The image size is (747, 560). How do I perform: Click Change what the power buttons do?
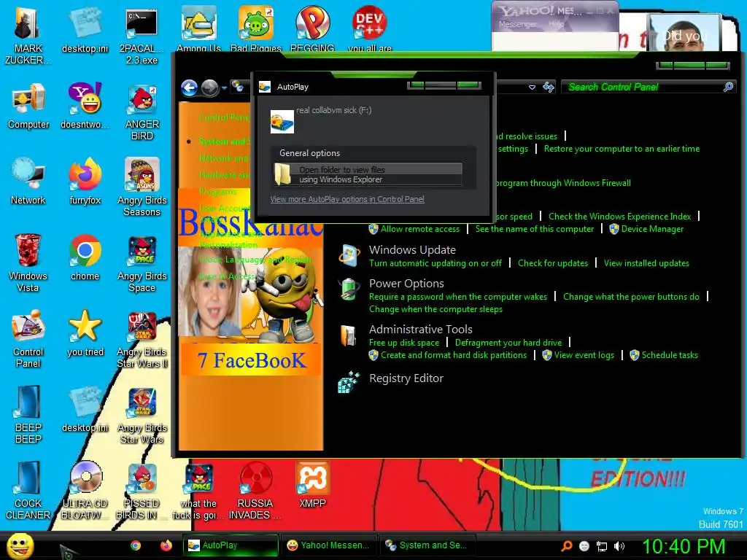631,297
